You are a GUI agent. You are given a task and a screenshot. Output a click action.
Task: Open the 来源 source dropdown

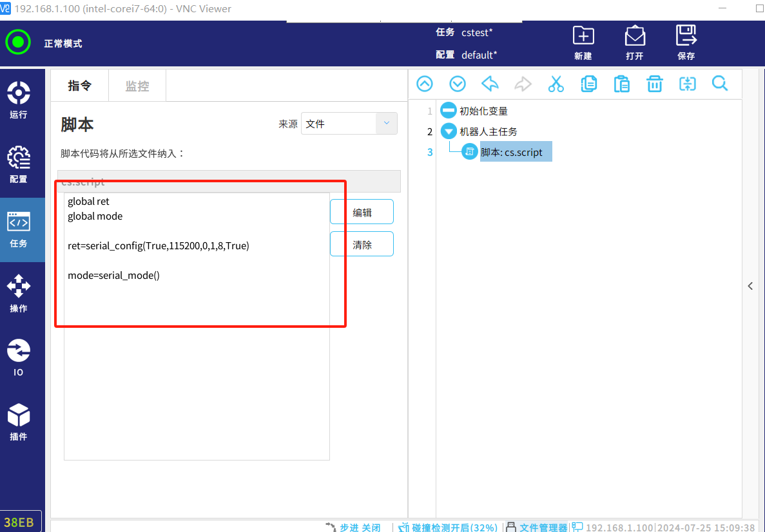(x=349, y=124)
